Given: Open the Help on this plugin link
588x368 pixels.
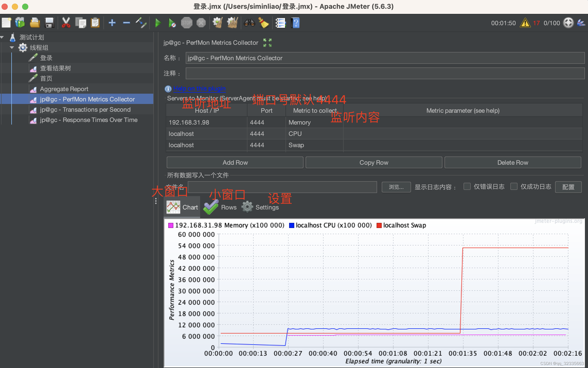Looking at the screenshot, I should click(199, 89).
